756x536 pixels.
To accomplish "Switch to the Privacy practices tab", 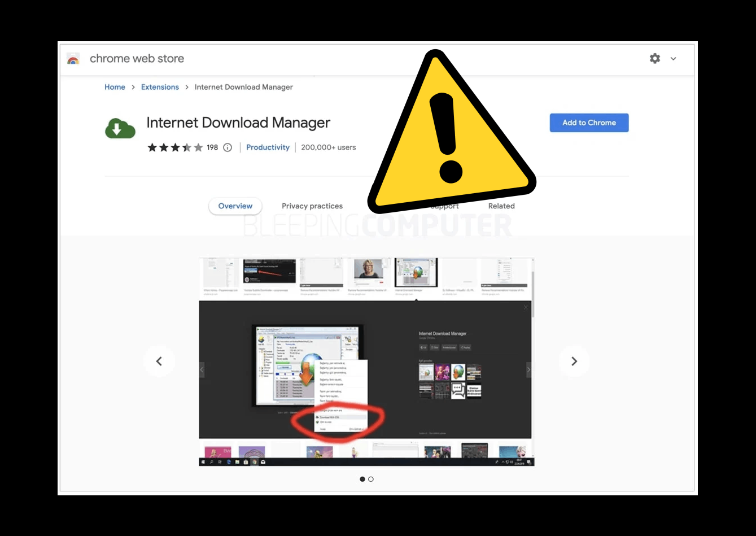I will [x=312, y=206].
